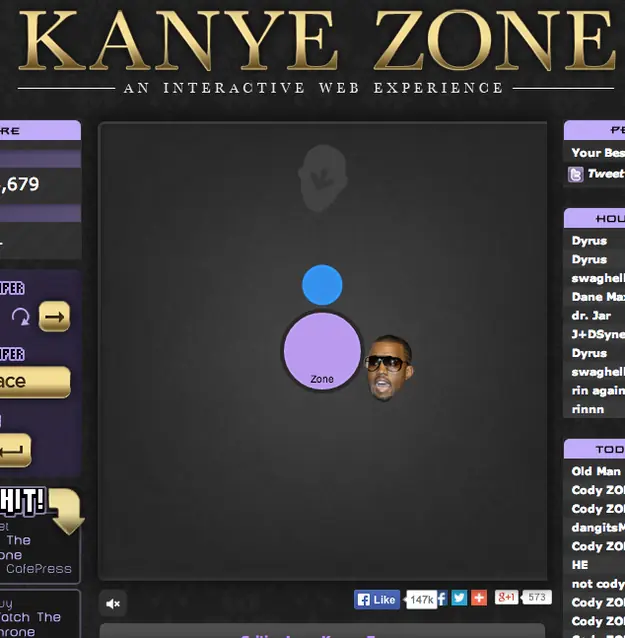Select the topmost Dyrus hourly score
This screenshot has height=638, width=625.
pos(589,241)
